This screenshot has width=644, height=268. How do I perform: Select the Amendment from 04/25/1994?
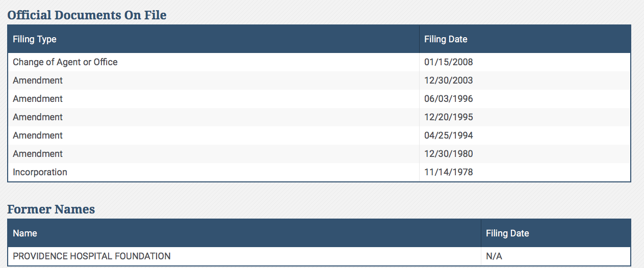coord(38,136)
